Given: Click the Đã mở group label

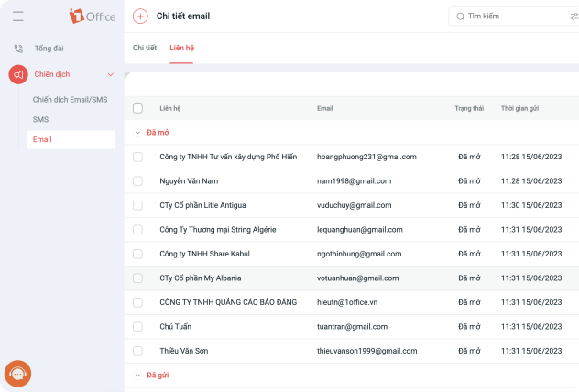Looking at the screenshot, I should click(x=158, y=133).
